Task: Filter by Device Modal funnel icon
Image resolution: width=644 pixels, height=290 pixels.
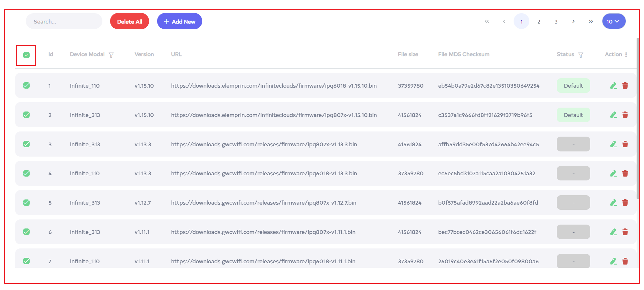Action: coord(111,55)
